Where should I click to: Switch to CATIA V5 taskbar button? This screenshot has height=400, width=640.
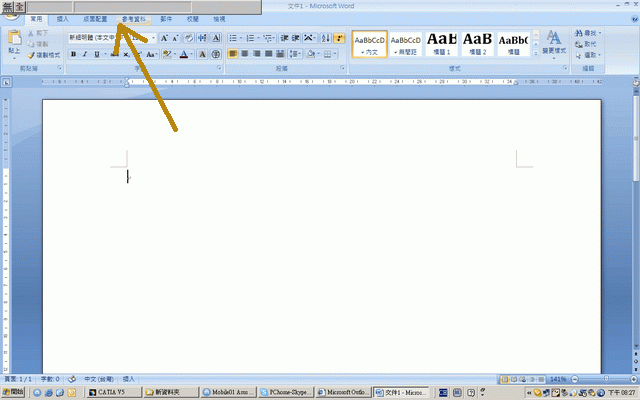114,392
